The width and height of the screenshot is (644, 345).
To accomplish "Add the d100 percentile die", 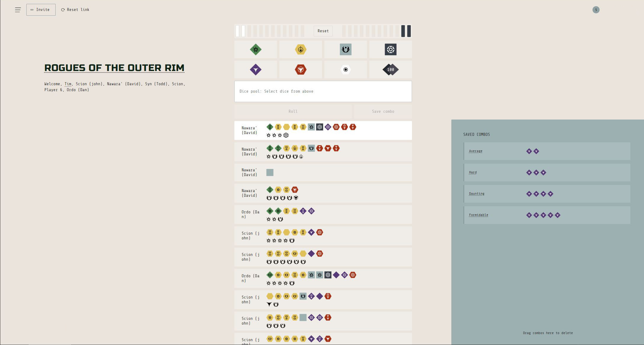I will pyautogui.click(x=391, y=70).
